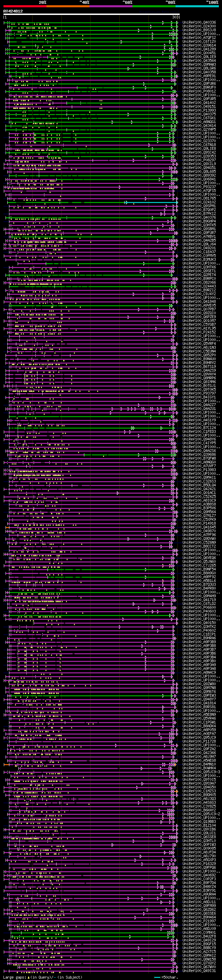Select UniRef100_Q40375 label
The height and width of the screenshot is (980, 222).
pyautogui.click(x=199, y=114)
